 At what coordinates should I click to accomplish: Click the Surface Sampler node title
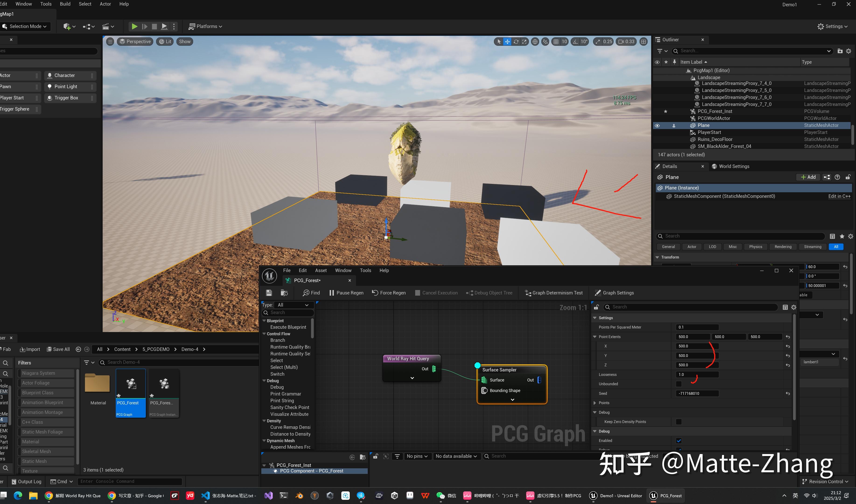point(499,370)
